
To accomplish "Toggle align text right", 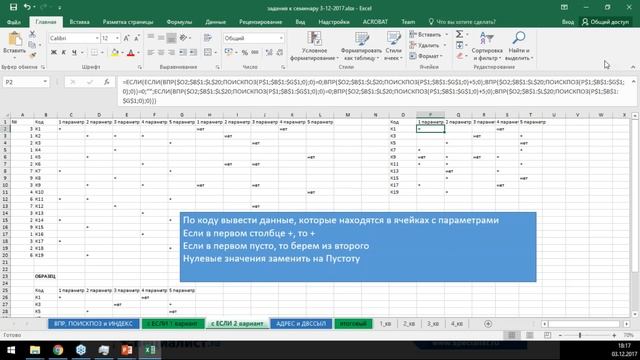I will [x=171, y=53].
